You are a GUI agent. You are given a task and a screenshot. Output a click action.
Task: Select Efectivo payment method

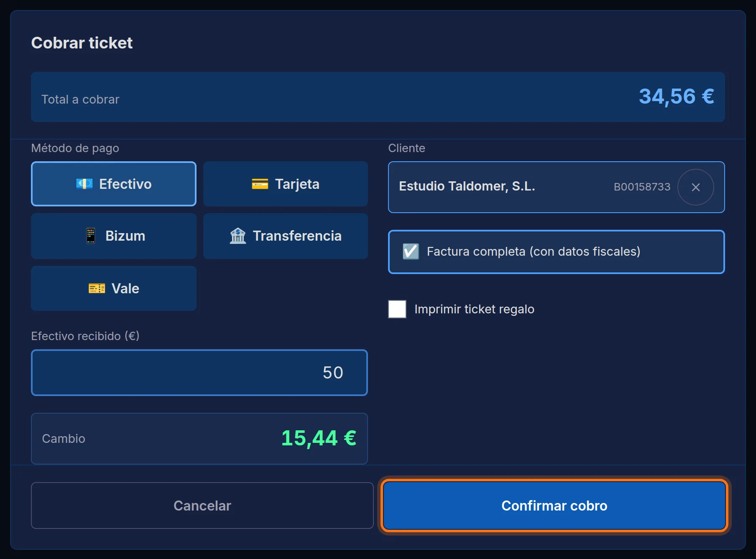[x=114, y=184]
